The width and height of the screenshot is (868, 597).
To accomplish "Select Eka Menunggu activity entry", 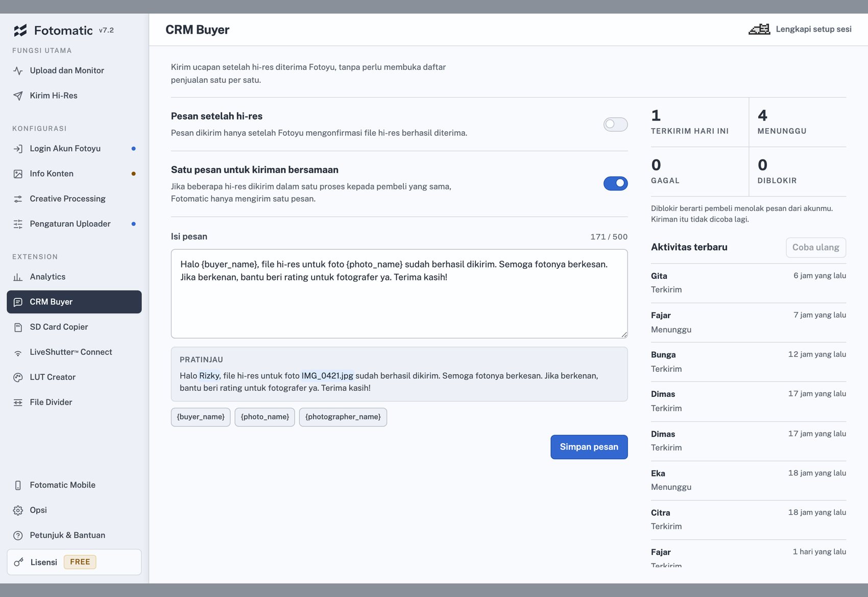I will pyautogui.click(x=749, y=481).
